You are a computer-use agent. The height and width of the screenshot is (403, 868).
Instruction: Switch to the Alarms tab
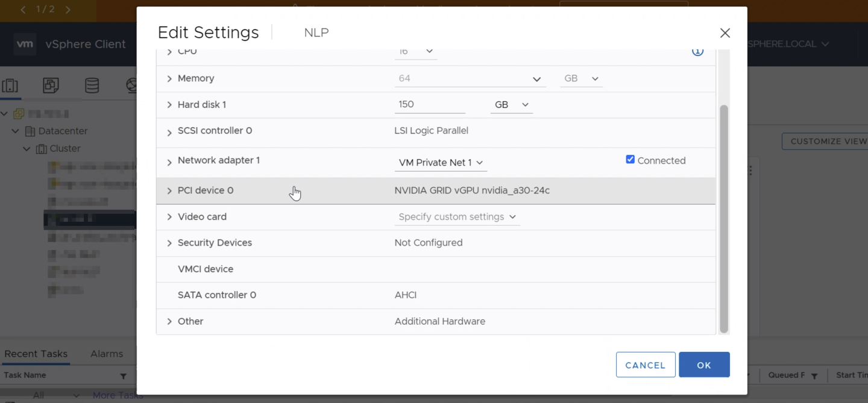[x=107, y=354]
